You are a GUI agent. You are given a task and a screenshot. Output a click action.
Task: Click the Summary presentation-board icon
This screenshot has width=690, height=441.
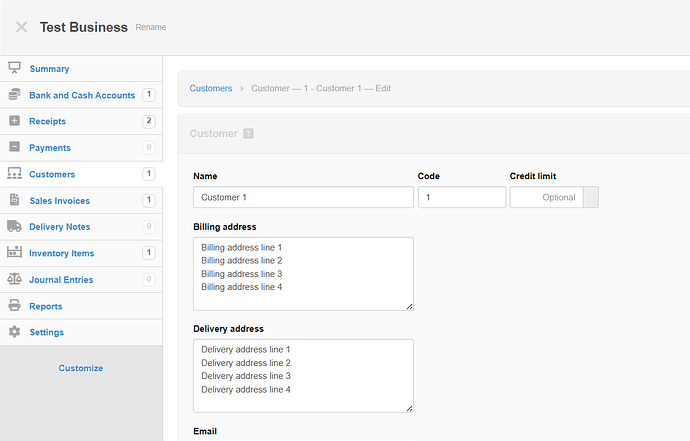pos(14,68)
